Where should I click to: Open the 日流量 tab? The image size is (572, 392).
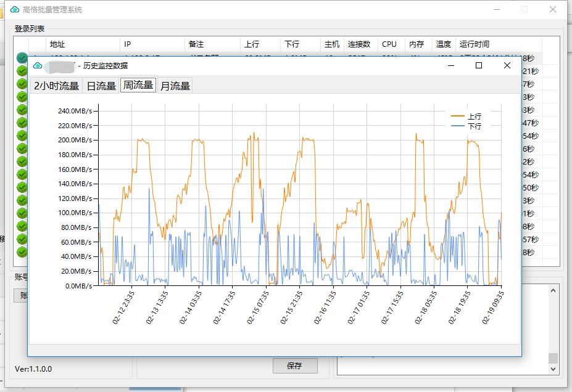coord(101,86)
